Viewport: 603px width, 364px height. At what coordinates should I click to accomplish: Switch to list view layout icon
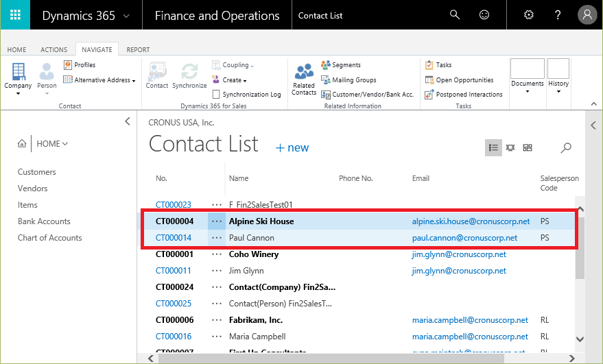click(493, 147)
